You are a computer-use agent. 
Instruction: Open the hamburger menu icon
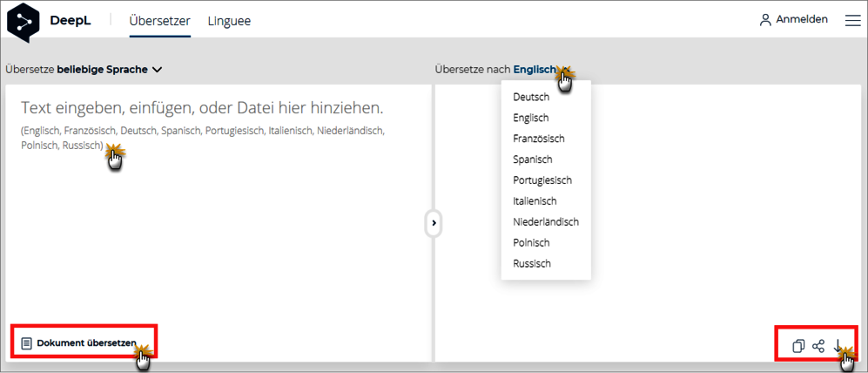[x=852, y=20]
